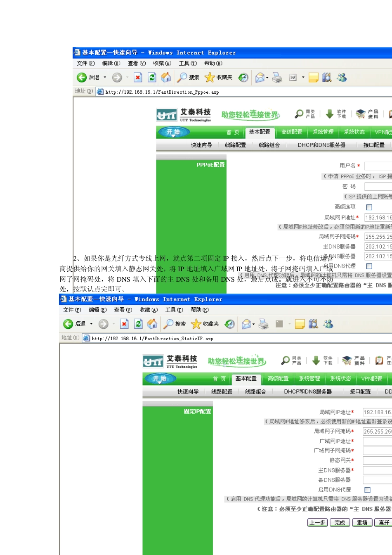Image resolution: width=392 pixels, height=555 pixels.
Task: Enable 启用DNS代理 checkbox on the PPPoE page
Action: pyautogui.click(x=369, y=266)
